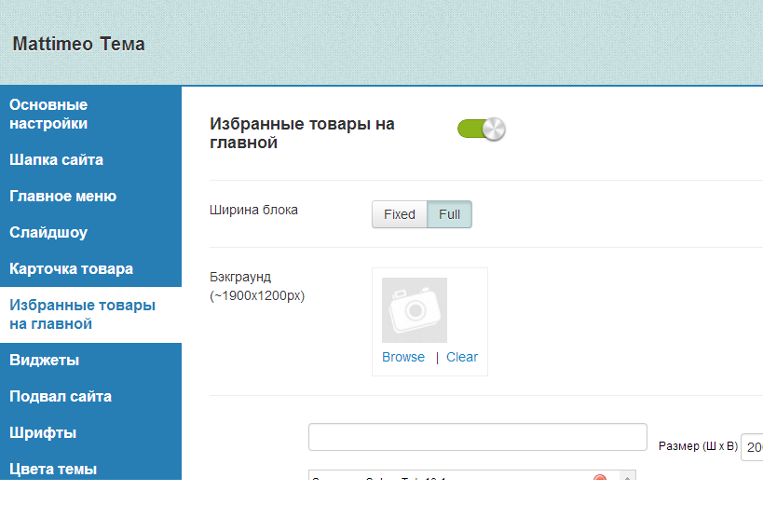Screen dimensions: 763x532
Task: Open Цвета темы settings
Action: (53, 469)
